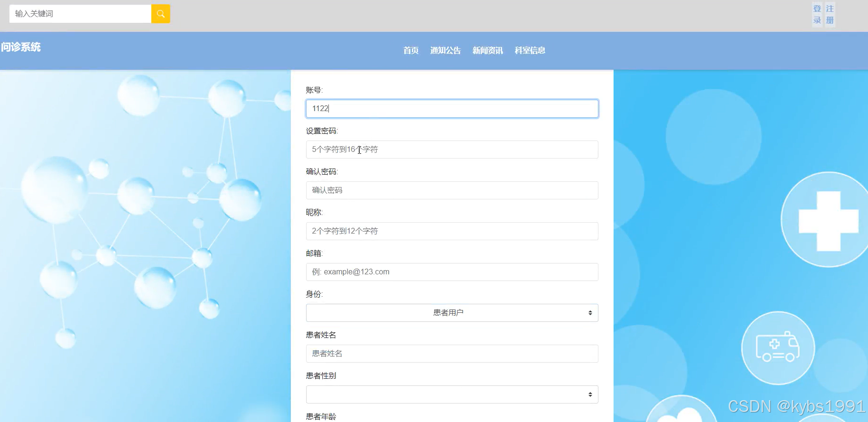The image size is (868, 422).
Task: Click the 身份: label text
Action: coord(314,294)
